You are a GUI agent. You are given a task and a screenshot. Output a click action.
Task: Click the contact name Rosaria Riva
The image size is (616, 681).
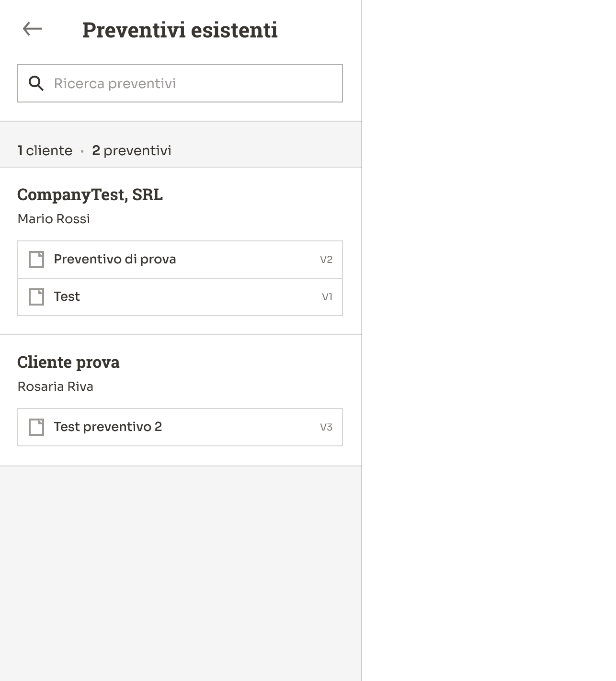pyautogui.click(x=56, y=386)
